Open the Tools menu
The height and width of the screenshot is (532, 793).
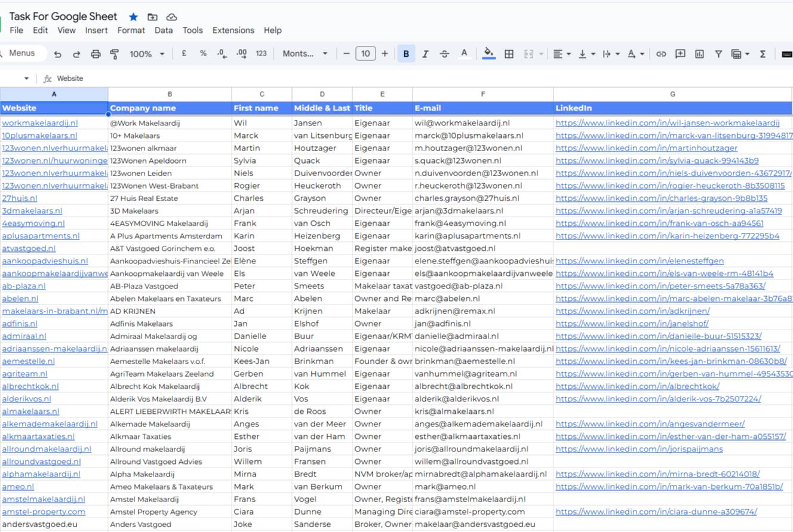coord(193,30)
